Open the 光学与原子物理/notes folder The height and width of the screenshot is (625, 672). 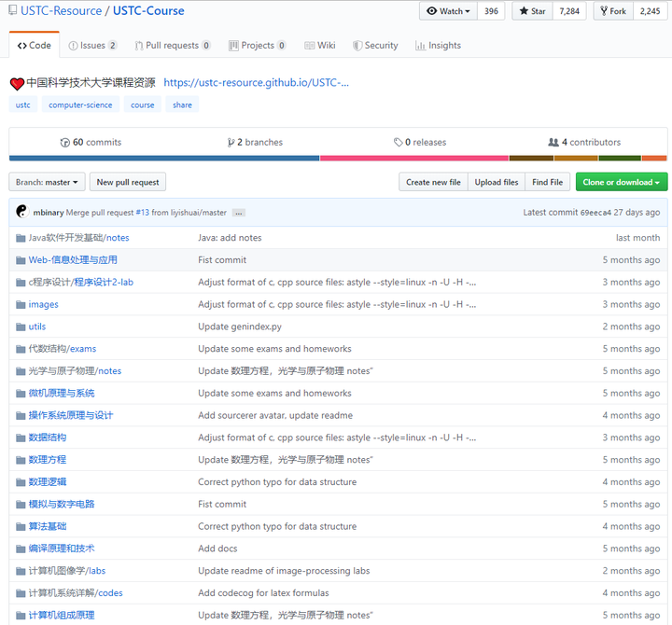(x=75, y=371)
